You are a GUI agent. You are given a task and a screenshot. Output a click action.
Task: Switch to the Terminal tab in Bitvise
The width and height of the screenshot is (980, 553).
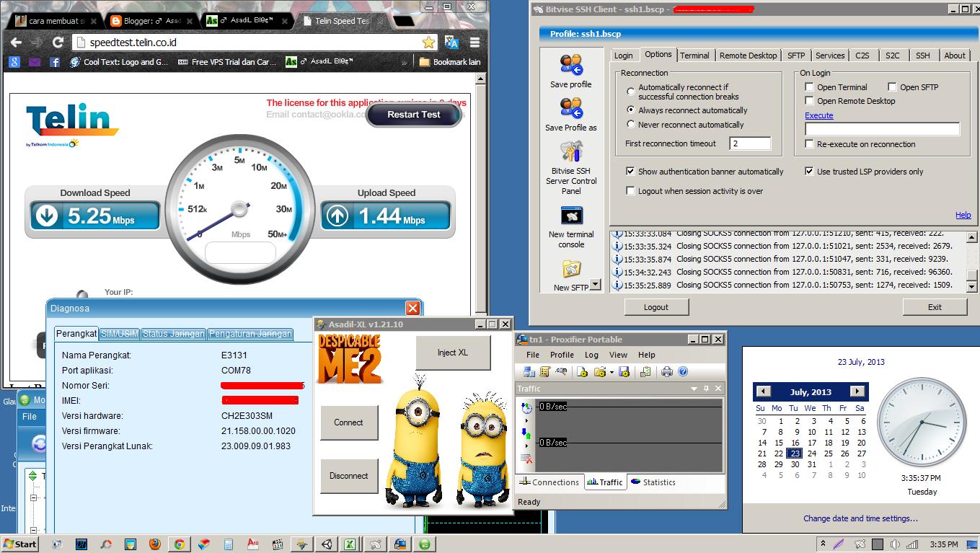(x=694, y=56)
